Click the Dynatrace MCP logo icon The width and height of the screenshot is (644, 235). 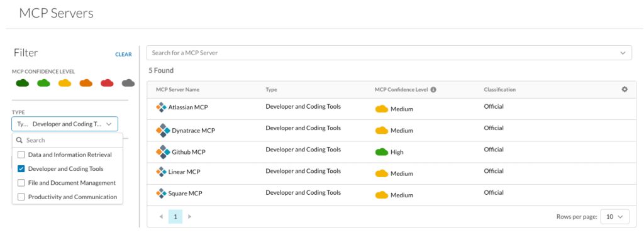tap(163, 131)
